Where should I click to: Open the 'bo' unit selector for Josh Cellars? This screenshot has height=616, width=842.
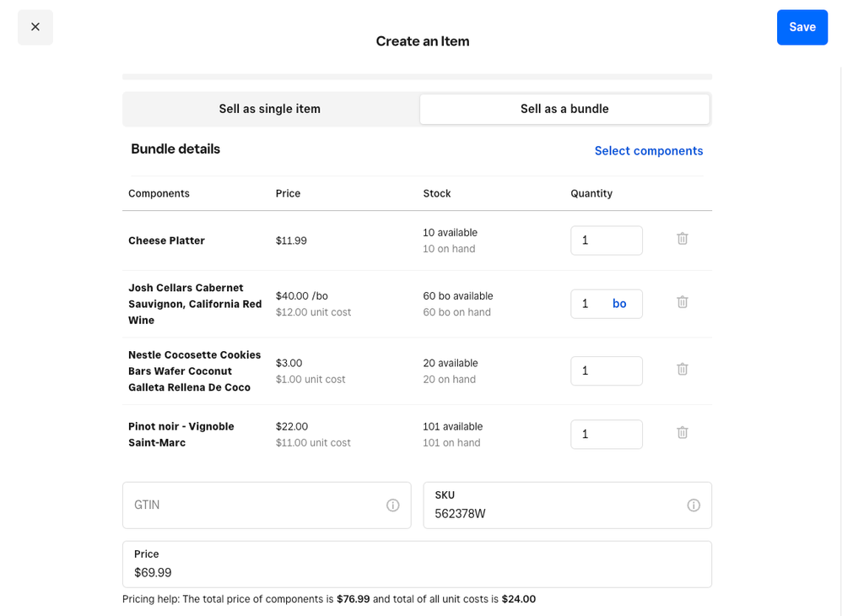coord(619,303)
